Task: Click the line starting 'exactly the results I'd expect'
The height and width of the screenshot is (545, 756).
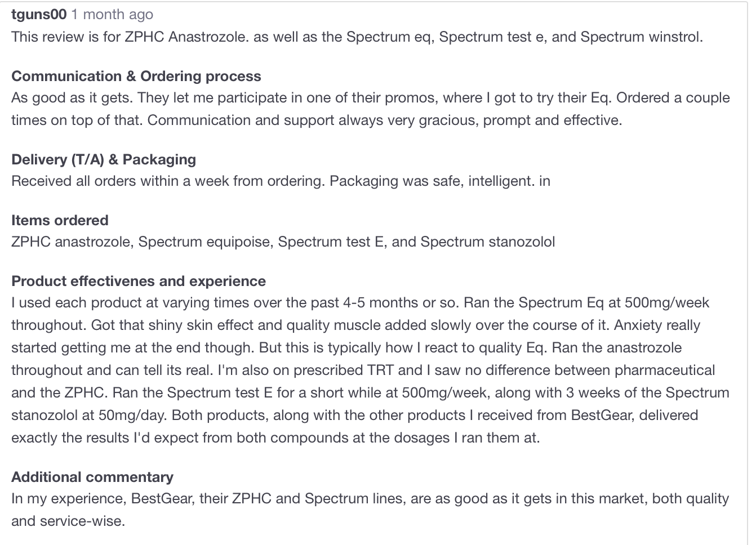Action: (x=275, y=438)
